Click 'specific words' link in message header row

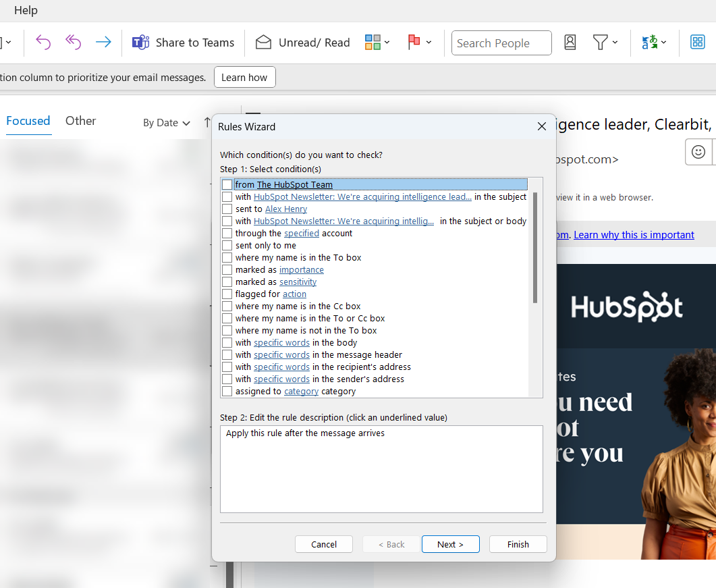point(281,355)
